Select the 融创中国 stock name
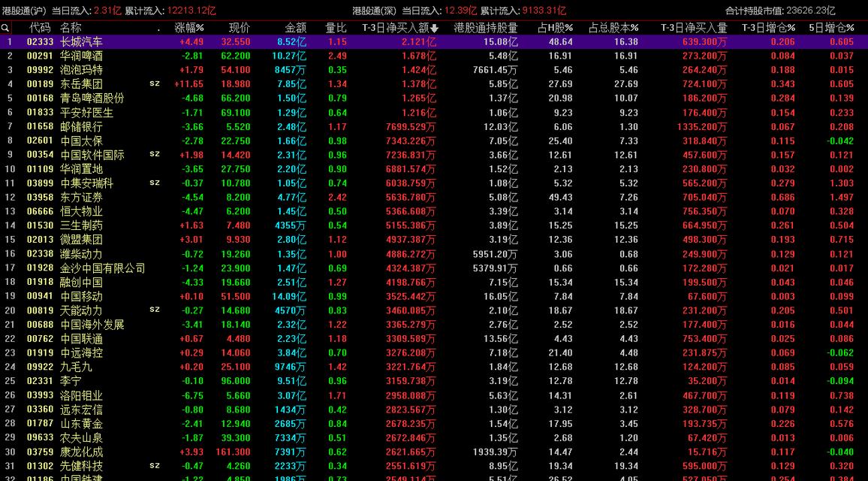Screen dimensions: 868x481 tap(81, 282)
